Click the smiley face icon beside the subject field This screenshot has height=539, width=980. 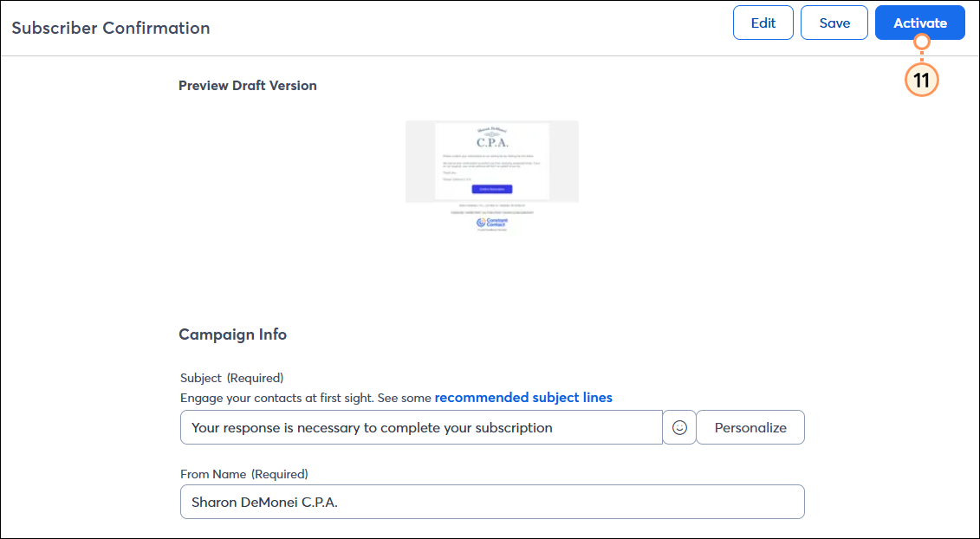click(x=679, y=427)
